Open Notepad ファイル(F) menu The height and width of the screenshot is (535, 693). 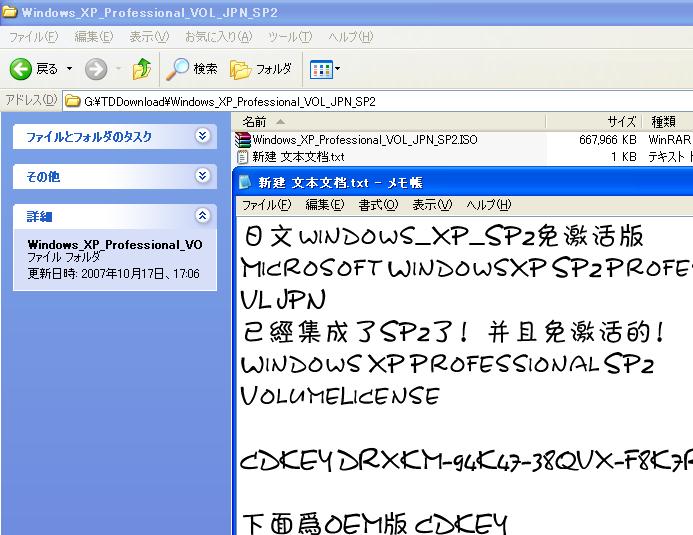coord(267,205)
